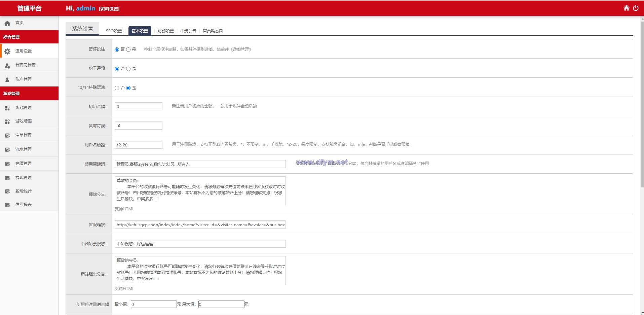Open the SEO設置 tab
This screenshot has height=315, width=644.
click(x=114, y=31)
